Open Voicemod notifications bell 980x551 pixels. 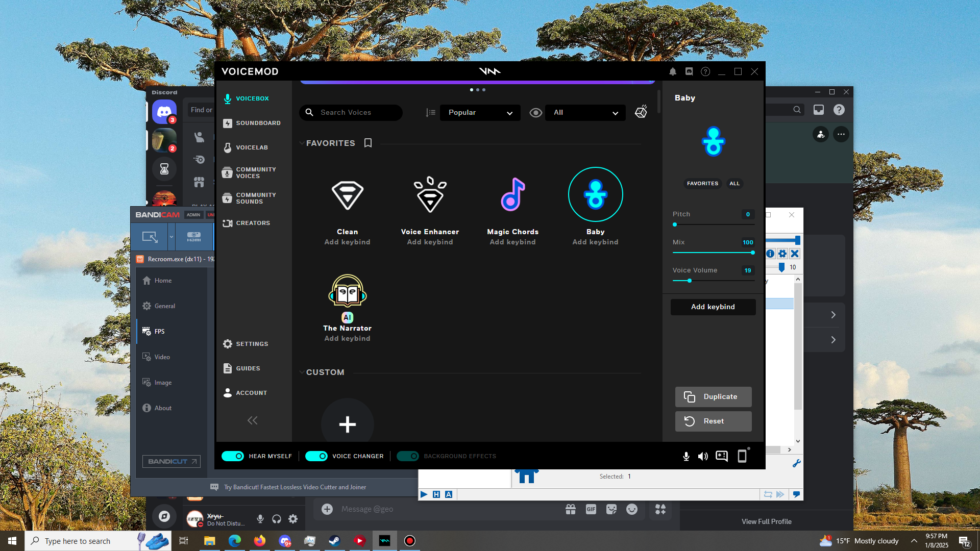pos(673,72)
